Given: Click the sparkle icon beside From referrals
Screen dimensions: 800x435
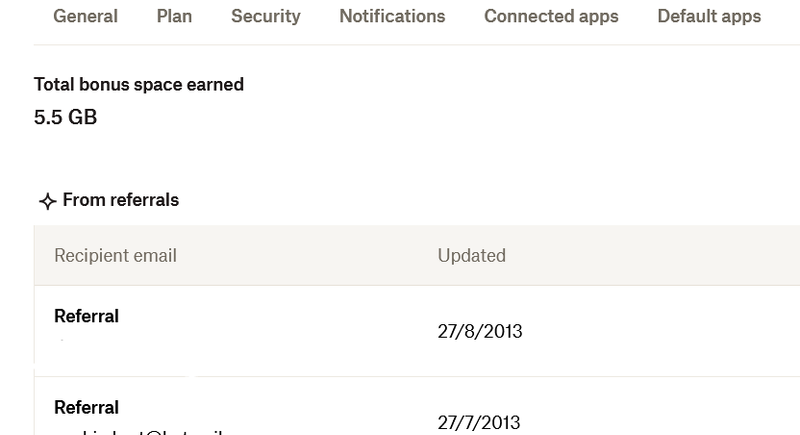Looking at the screenshot, I should click(46, 202).
